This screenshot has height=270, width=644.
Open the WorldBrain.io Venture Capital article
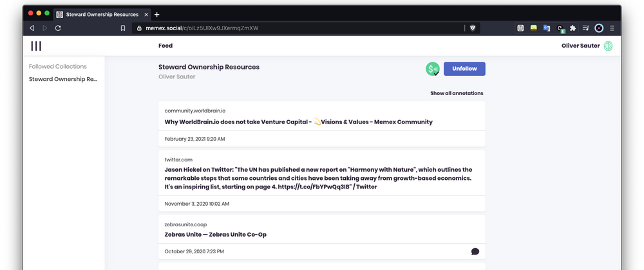[299, 122]
